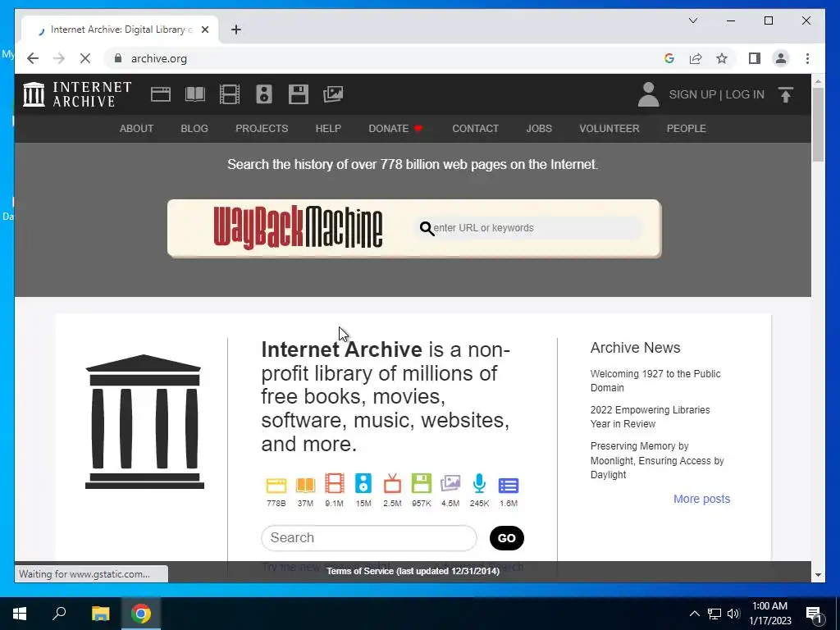The width and height of the screenshot is (840, 630).
Task: Open a new Chrome tab
Action: [235, 30]
